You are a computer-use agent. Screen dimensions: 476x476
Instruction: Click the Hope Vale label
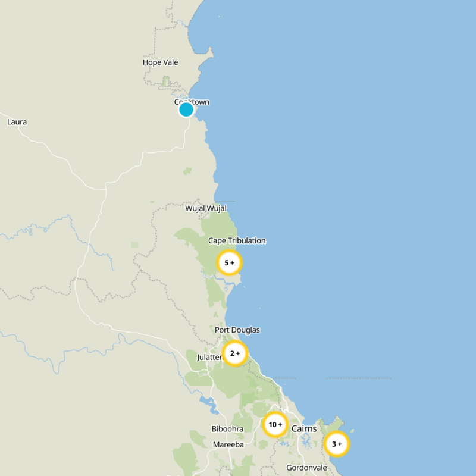pyautogui.click(x=159, y=62)
